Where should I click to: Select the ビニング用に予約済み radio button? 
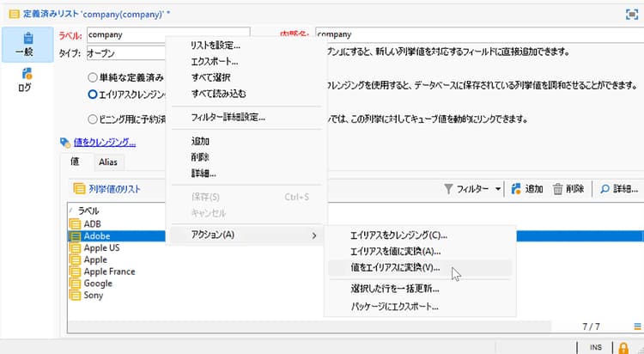point(93,119)
